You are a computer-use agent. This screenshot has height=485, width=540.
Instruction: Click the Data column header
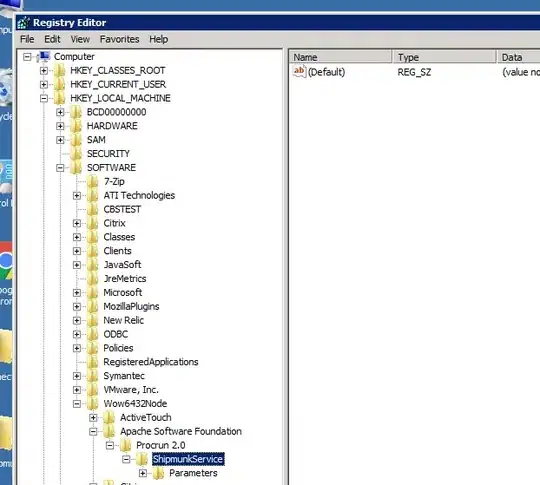pos(518,57)
